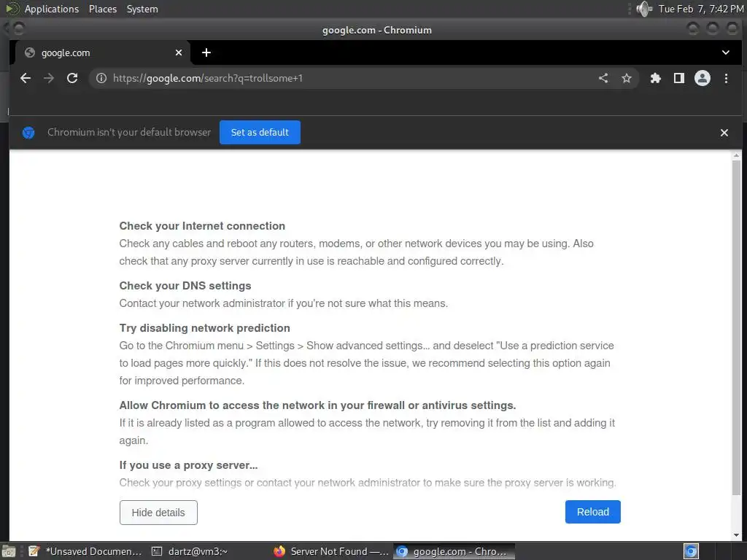Click the show desktop icon in the taskbar
Screen dimensions: 747x560
[x=9, y=551]
